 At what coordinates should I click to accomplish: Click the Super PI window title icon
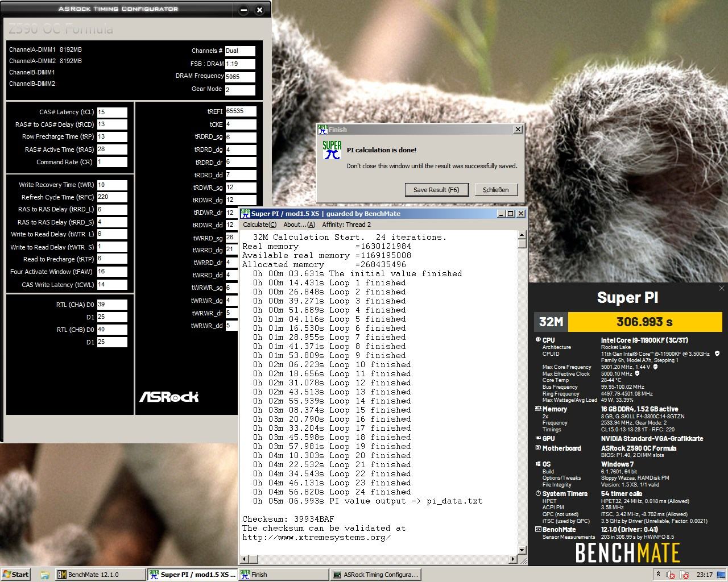coord(245,214)
